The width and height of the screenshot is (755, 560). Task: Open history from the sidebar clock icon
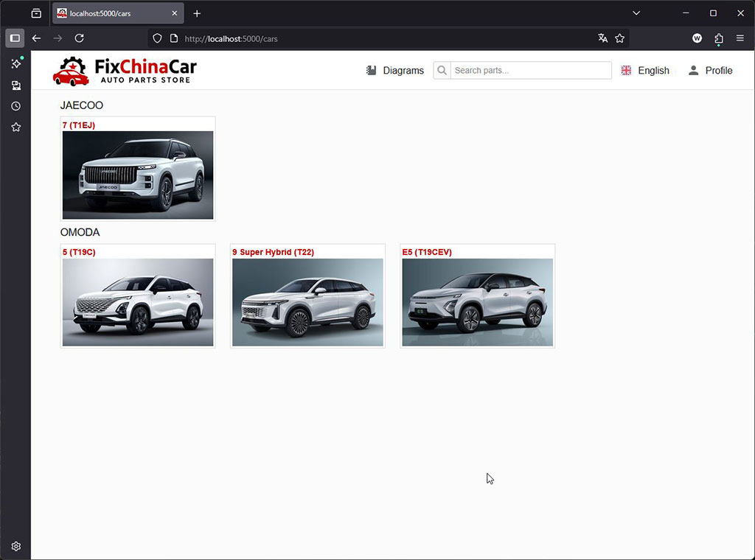click(x=15, y=106)
